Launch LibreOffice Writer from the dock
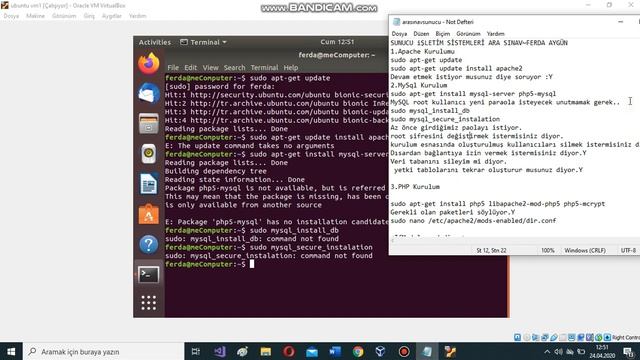The image size is (640, 360). coord(149,184)
